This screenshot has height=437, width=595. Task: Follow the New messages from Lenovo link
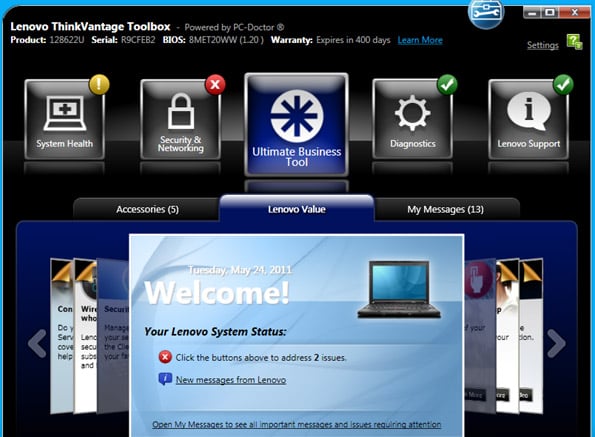tap(231, 380)
